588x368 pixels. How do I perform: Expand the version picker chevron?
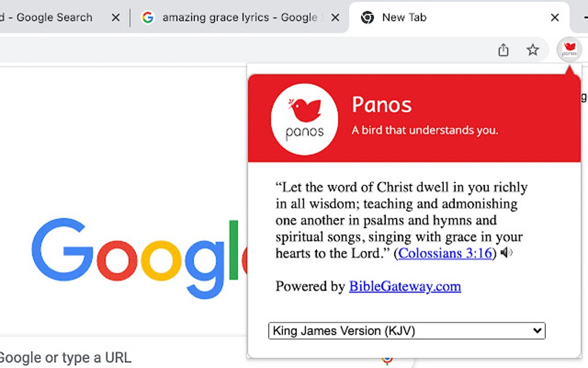[537, 331]
